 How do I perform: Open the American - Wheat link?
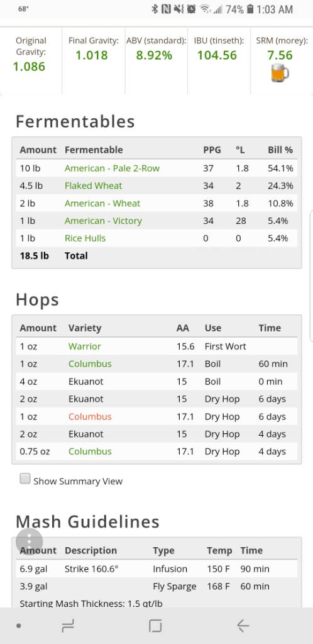(x=102, y=203)
